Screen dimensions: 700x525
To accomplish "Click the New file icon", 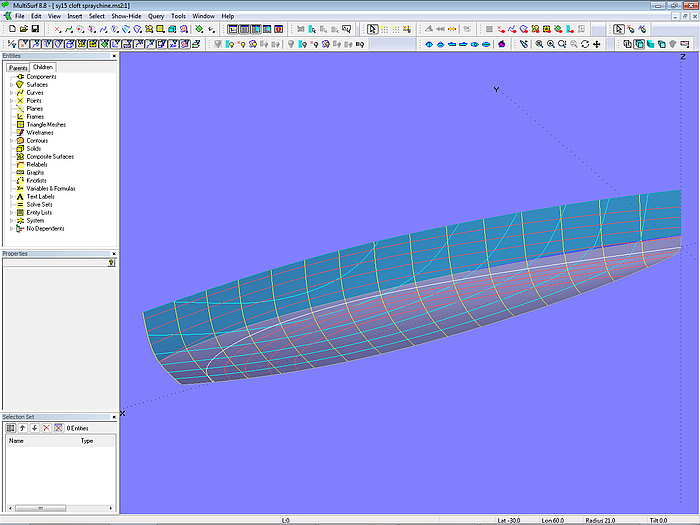I will pyautogui.click(x=11, y=29).
